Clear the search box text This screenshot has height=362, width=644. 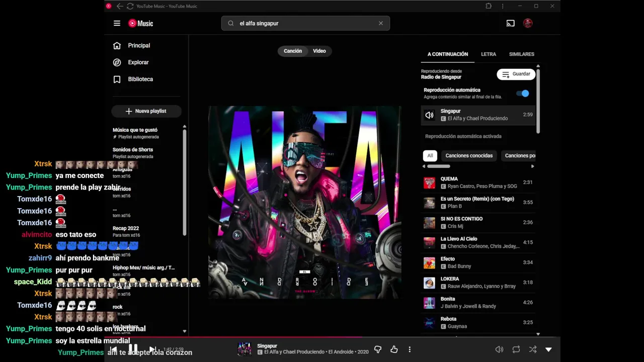coord(381,23)
